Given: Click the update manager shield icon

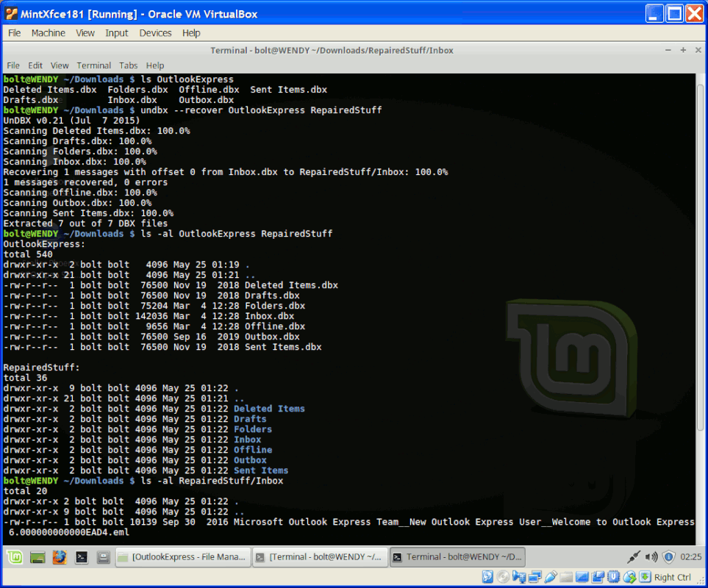Looking at the screenshot, I should [x=669, y=557].
